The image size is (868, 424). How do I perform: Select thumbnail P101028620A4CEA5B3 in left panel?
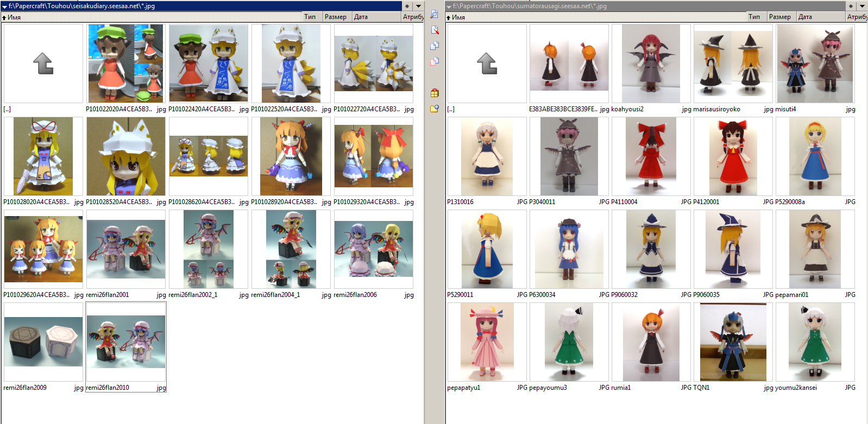pyautogui.click(x=209, y=156)
